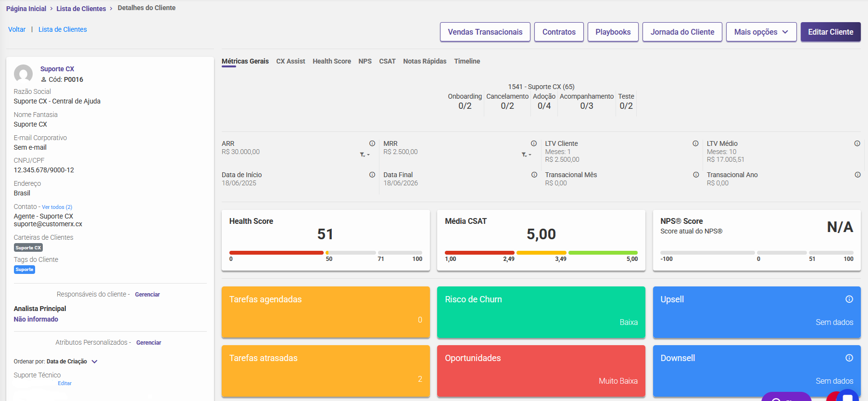Open the Tarefas atrasadas card
The width and height of the screenshot is (868, 401).
pos(326,371)
